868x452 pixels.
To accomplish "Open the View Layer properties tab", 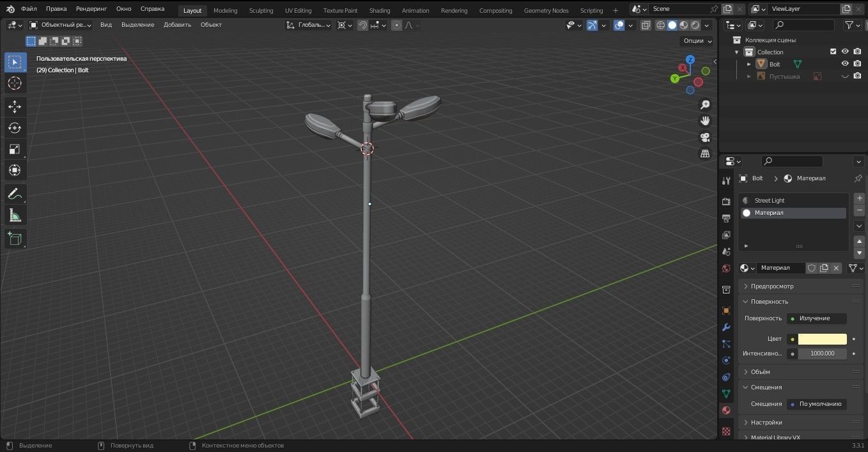I will coord(726,235).
